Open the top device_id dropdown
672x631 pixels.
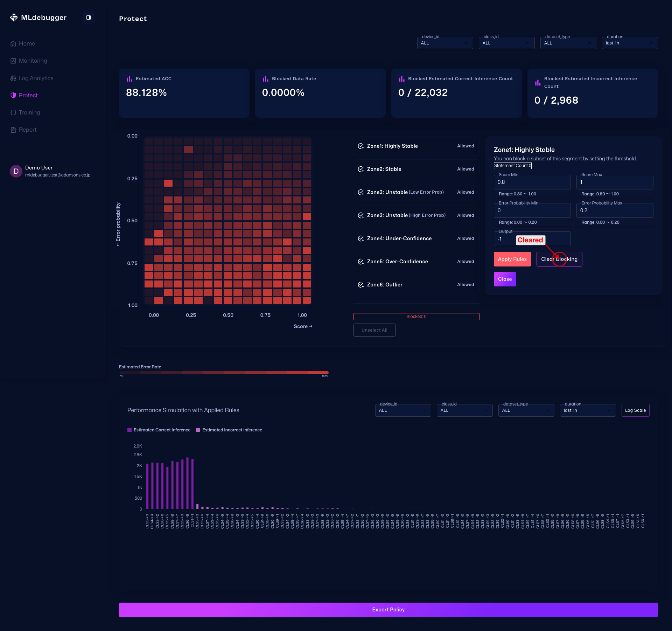pyautogui.click(x=444, y=43)
